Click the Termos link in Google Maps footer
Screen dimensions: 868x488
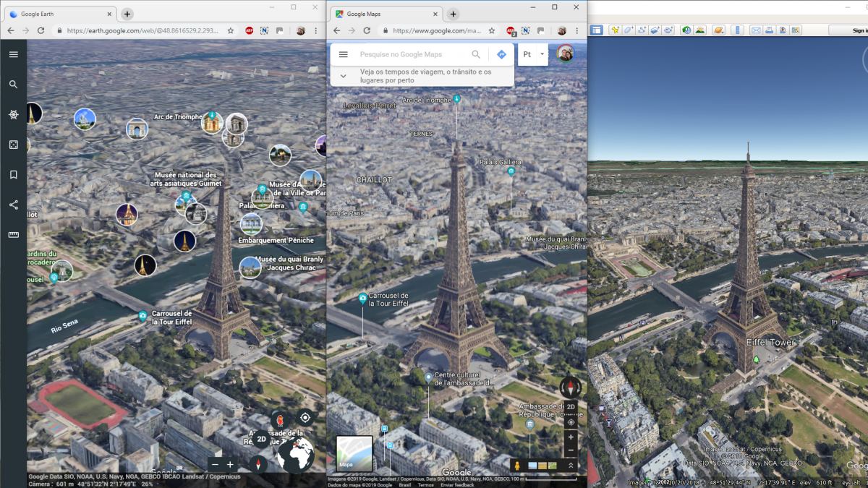pyautogui.click(x=426, y=484)
